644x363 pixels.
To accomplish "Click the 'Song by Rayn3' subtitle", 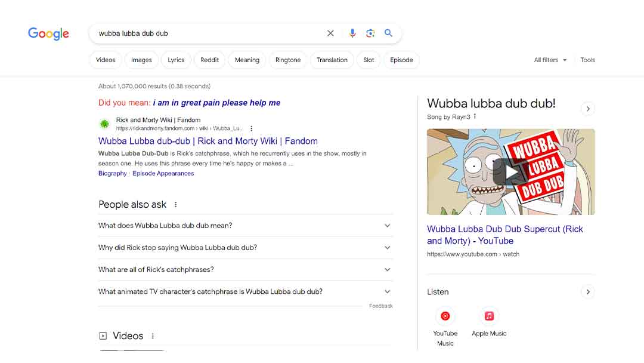I will pyautogui.click(x=448, y=117).
